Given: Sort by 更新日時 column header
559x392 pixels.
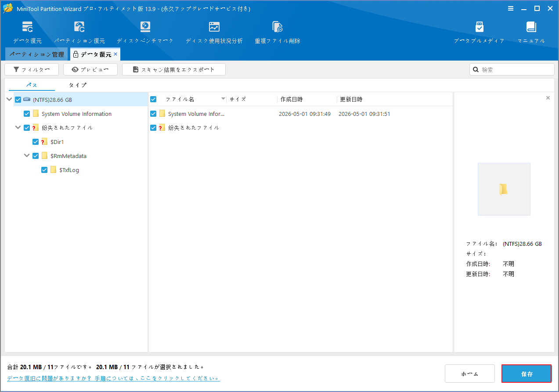Looking at the screenshot, I should [x=351, y=99].
